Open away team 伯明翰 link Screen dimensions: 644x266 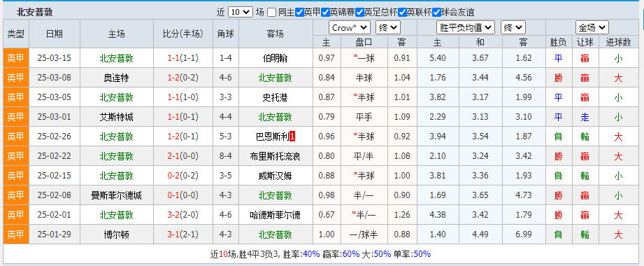pyautogui.click(x=276, y=58)
